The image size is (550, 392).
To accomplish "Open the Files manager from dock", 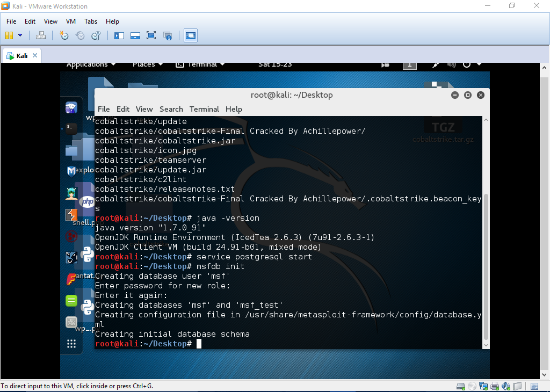I will (71, 151).
